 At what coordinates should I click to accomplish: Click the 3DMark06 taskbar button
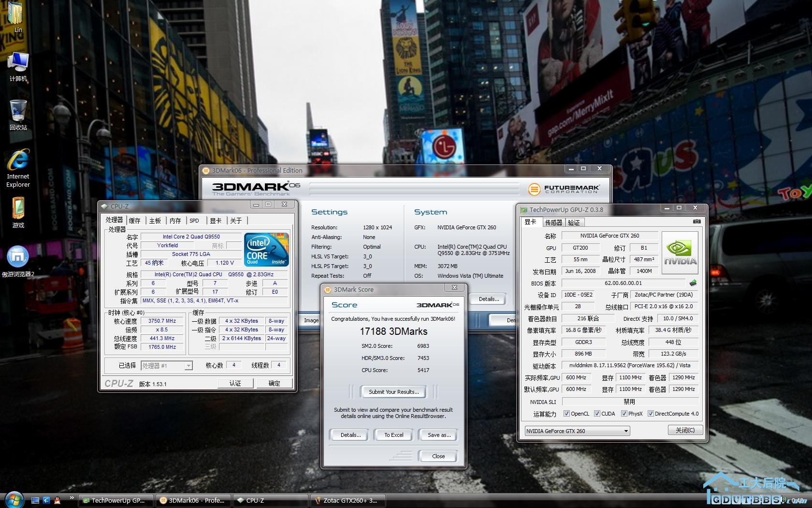(192, 500)
